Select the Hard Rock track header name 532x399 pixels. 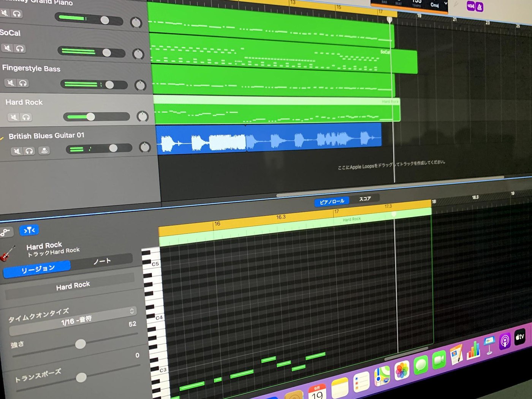[24, 102]
